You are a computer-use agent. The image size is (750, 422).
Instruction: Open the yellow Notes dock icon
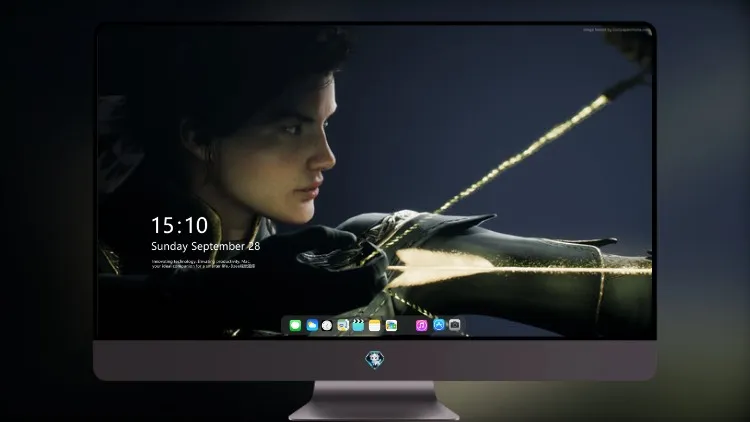click(x=375, y=325)
